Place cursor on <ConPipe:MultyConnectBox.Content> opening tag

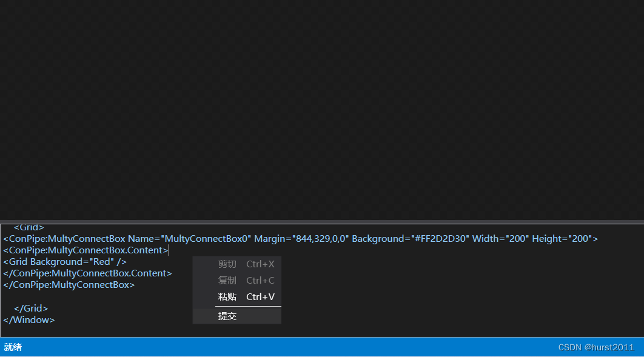click(x=86, y=250)
